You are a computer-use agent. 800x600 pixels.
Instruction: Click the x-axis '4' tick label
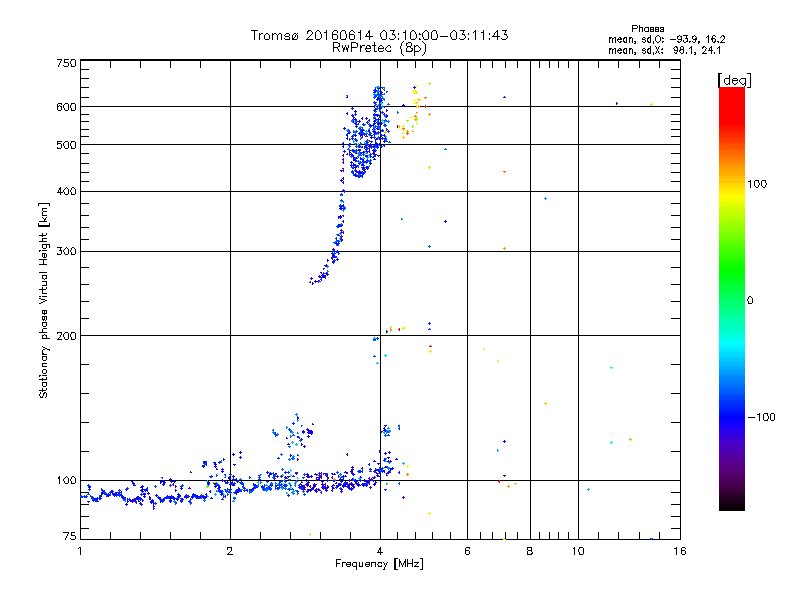380,551
